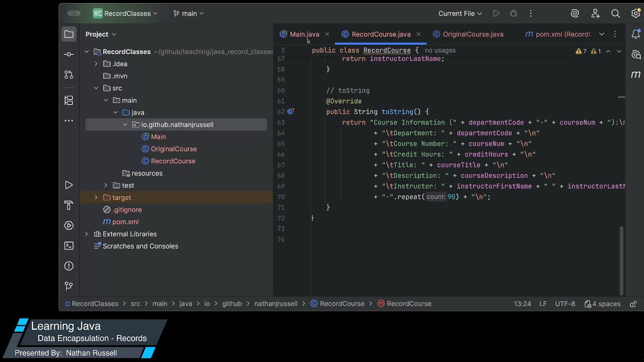
Task: Open Code With Me user icon
Action: tap(596, 14)
